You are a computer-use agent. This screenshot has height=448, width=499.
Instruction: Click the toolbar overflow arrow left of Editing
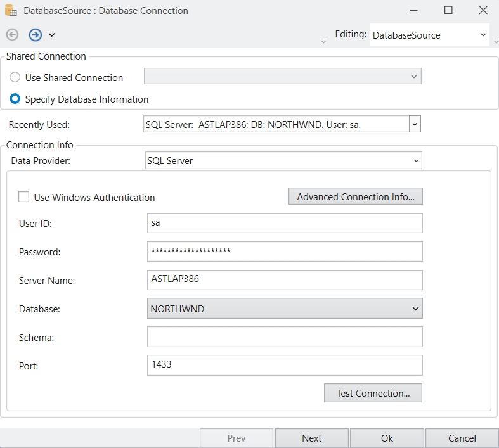pos(323,41)
